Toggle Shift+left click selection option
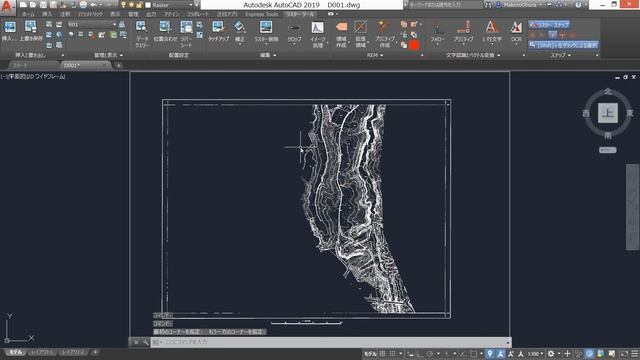Viewport: 640px width, 360px height. [x=563, y=45]
